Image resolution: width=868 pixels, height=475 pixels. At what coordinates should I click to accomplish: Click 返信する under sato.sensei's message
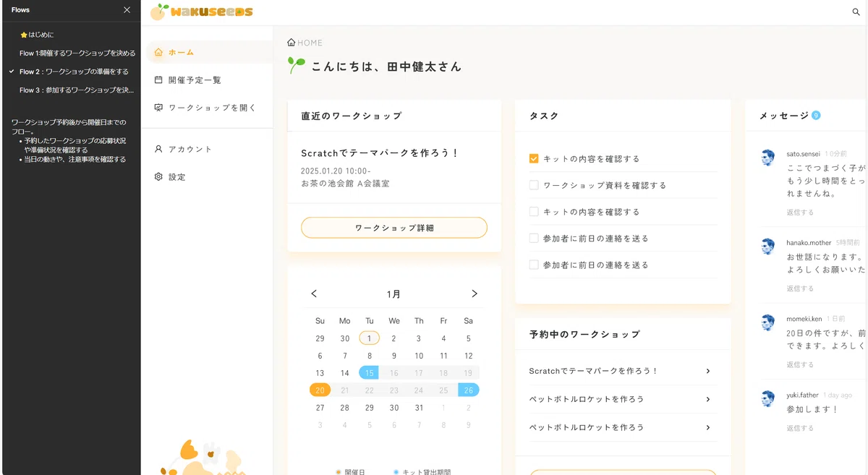tap(800, 213)
